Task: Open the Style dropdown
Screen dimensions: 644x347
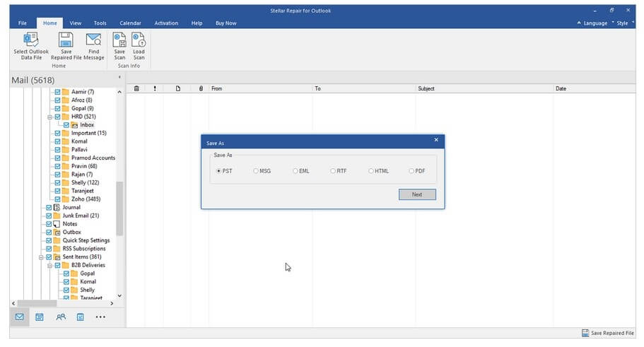Action: point(623,23)
